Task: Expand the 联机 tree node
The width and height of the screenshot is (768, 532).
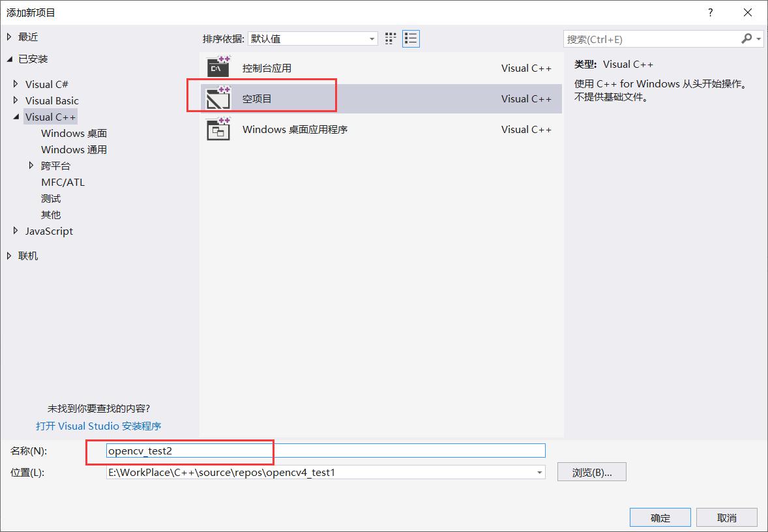Action: pos(9,256)
